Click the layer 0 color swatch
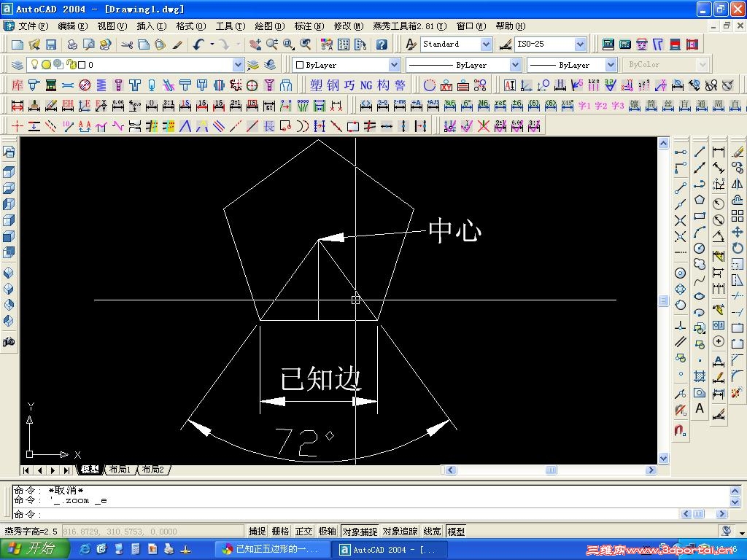The width and height of the screenshot is (747, 560). (82, 65)
